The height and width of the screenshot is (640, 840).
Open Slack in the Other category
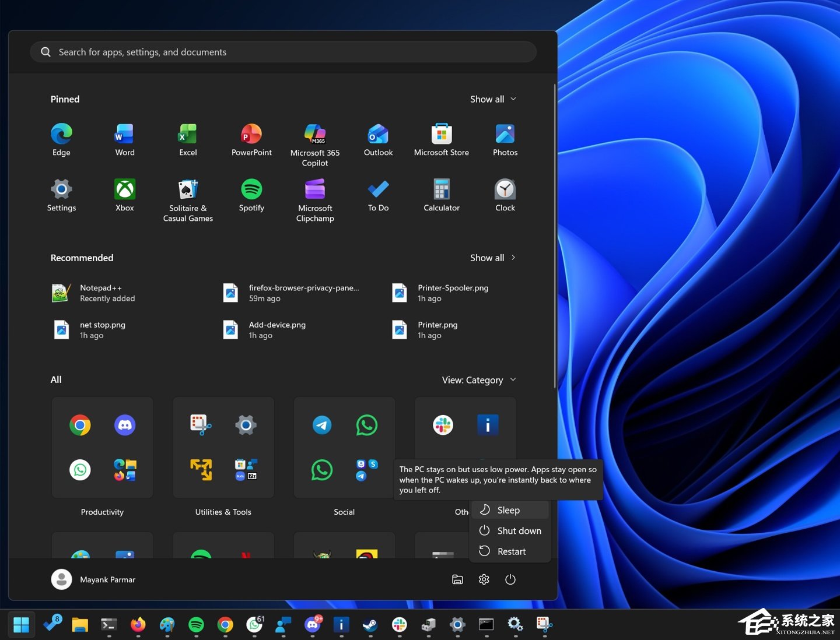(x=443, y=425)
